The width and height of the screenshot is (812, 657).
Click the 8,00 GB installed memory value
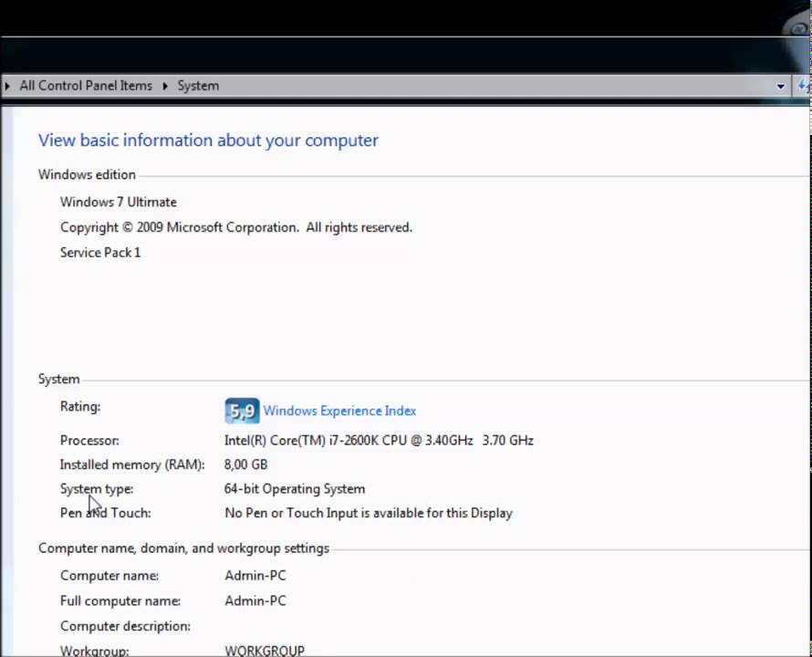246,464
